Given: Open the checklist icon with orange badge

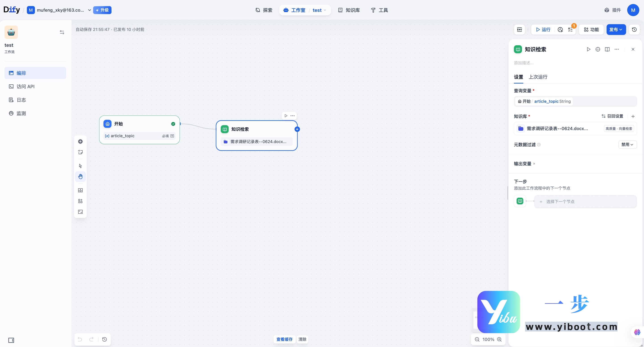Looking at the screenshot, I should coord(571,30).
